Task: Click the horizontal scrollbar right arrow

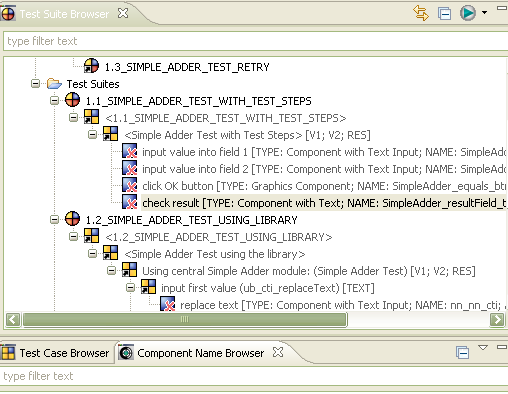Action: click(497, 319)
